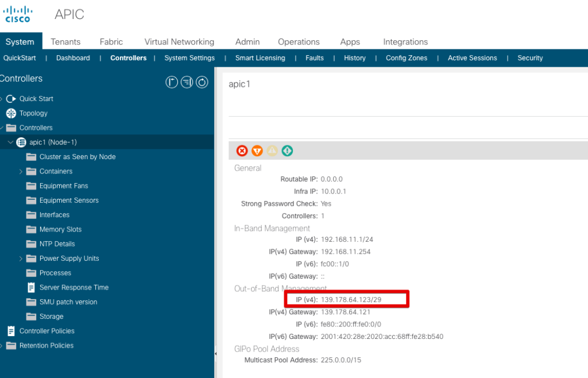
Task: Select SMU patch version item
Action: tap(68, 302)
